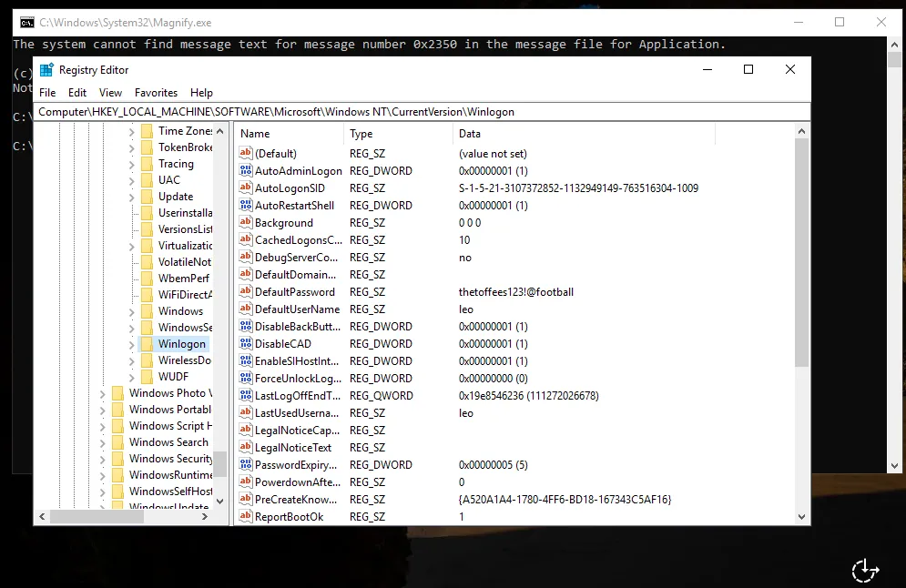Click the Tracing folder icon
This screenshot has height=588, width=906.
click(x=148, y=164)
